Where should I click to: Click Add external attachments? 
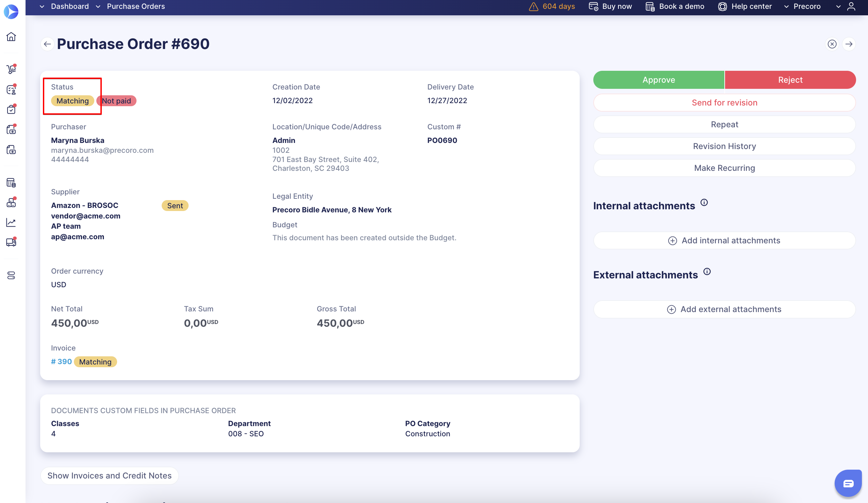coord(724,309)
